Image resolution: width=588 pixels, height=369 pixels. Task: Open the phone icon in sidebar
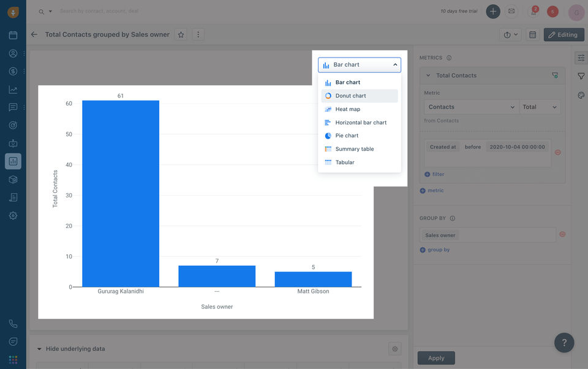tap(13, 324)
